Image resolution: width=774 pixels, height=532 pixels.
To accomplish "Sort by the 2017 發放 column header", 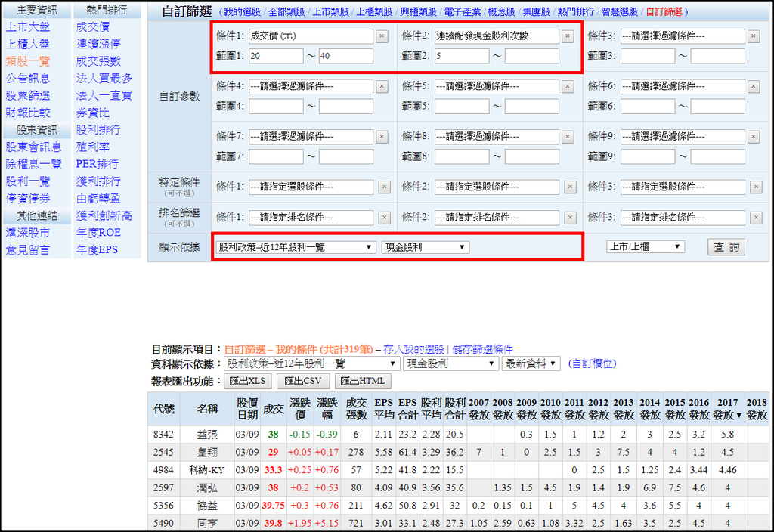I will [x=727, y=409].
